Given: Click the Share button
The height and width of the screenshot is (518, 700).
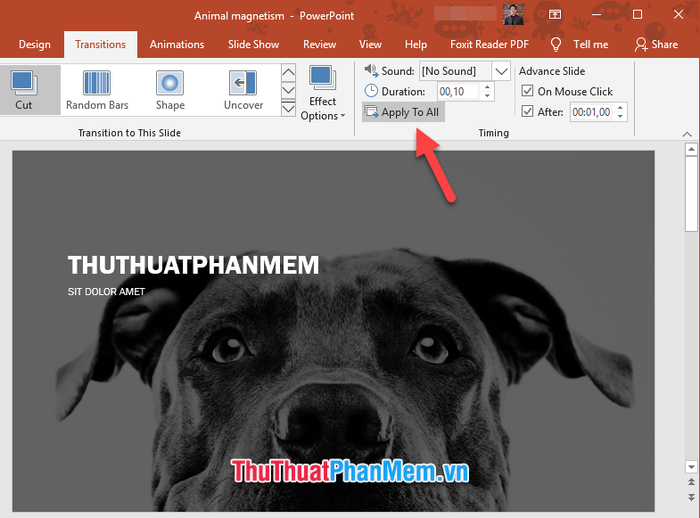Looking at the screenshot, I should click(x=656, y=44).
